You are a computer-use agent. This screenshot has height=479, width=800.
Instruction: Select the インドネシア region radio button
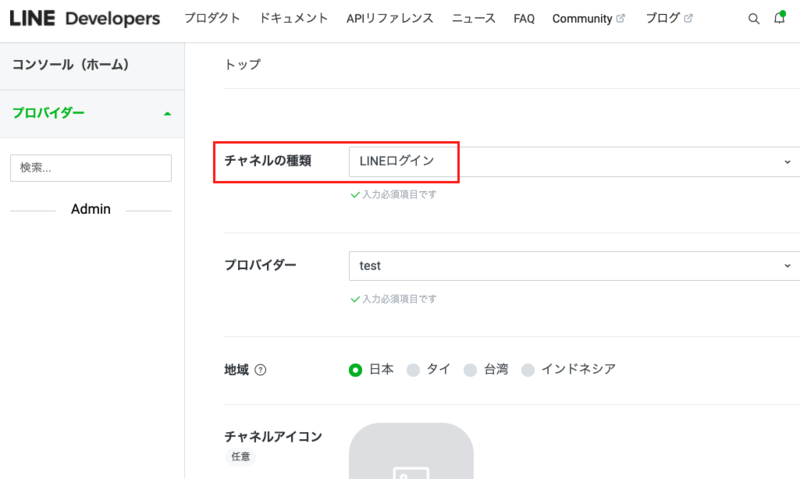click(528, 370)
